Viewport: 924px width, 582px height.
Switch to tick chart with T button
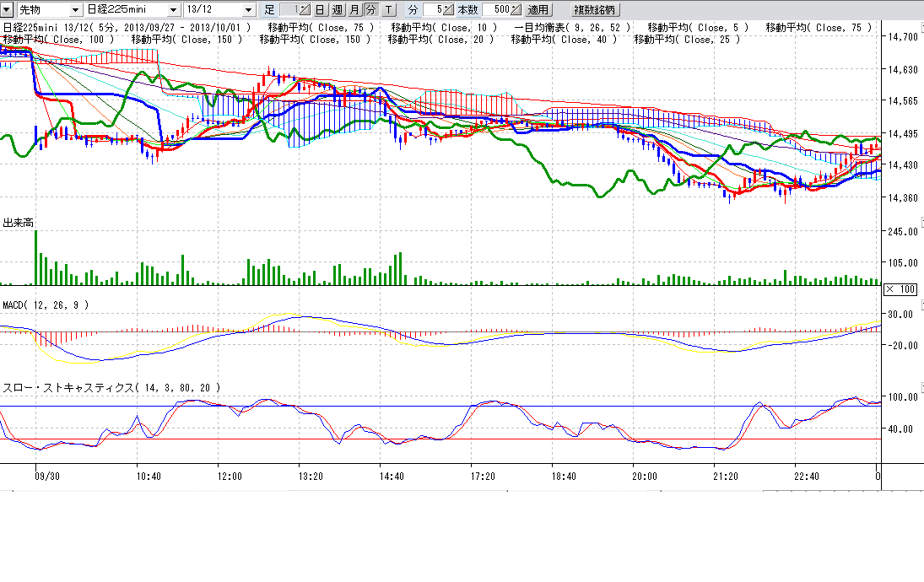pos(387,10)
